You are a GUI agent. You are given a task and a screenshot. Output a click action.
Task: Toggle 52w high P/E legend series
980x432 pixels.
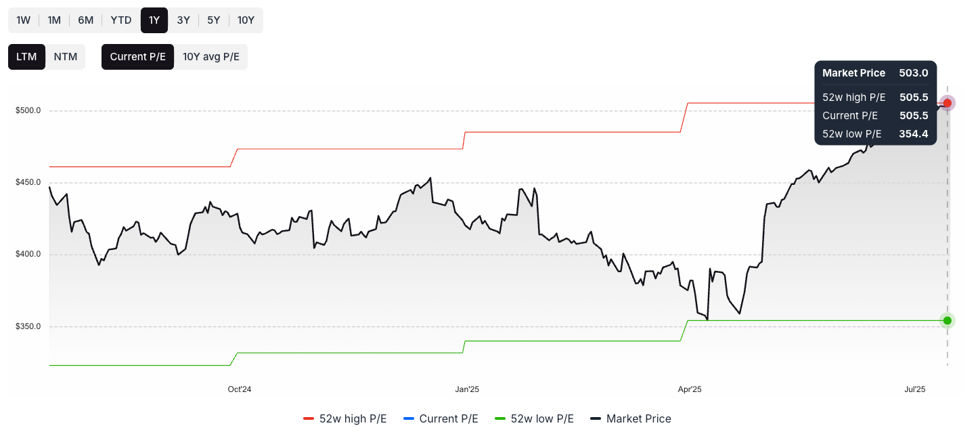(x=345, y=418)
